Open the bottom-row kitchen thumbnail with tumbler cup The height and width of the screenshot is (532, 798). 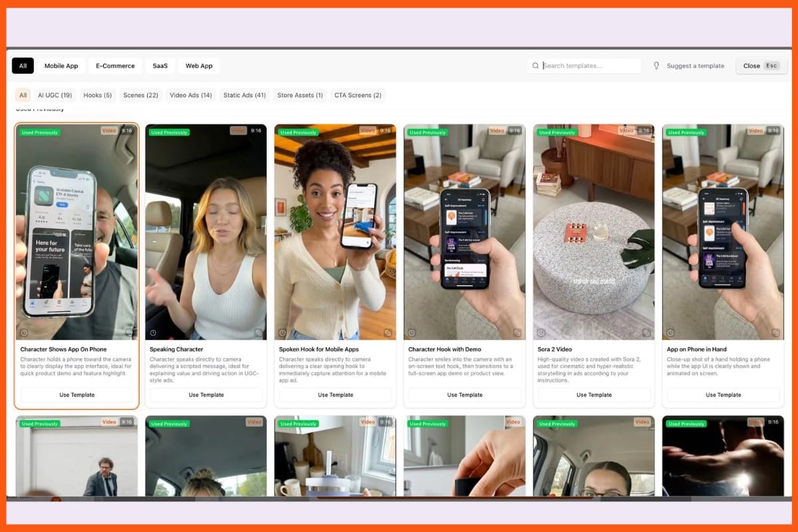335,456
